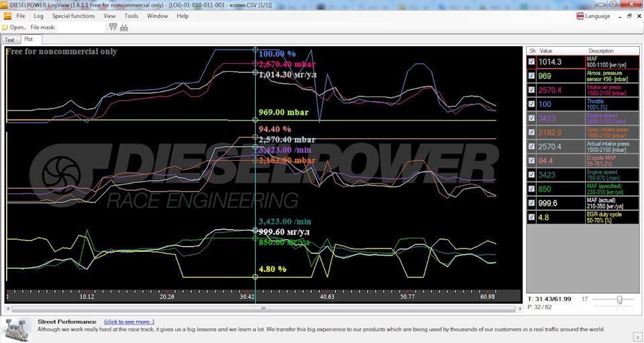Toggle the EGR duty cycle checkbox
This screenshot has width=644, height=343.
pyautogui.click(x=532, y=217)
